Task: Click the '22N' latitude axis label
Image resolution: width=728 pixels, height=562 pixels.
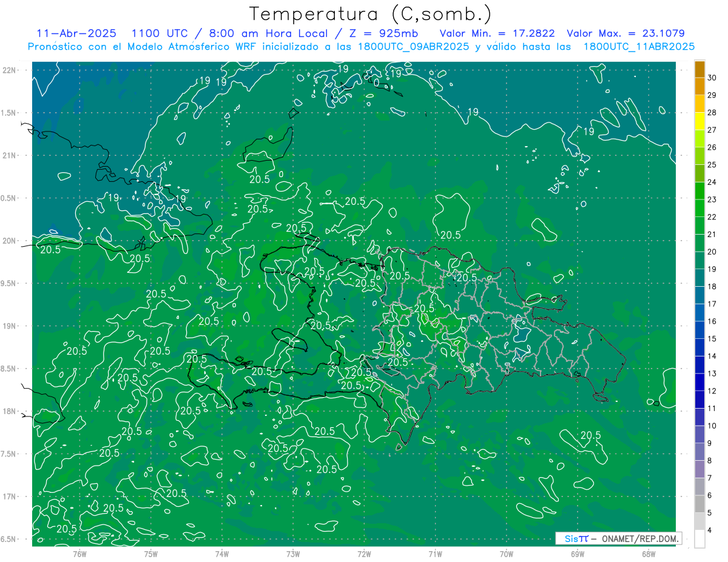Action: pos(9,70)
